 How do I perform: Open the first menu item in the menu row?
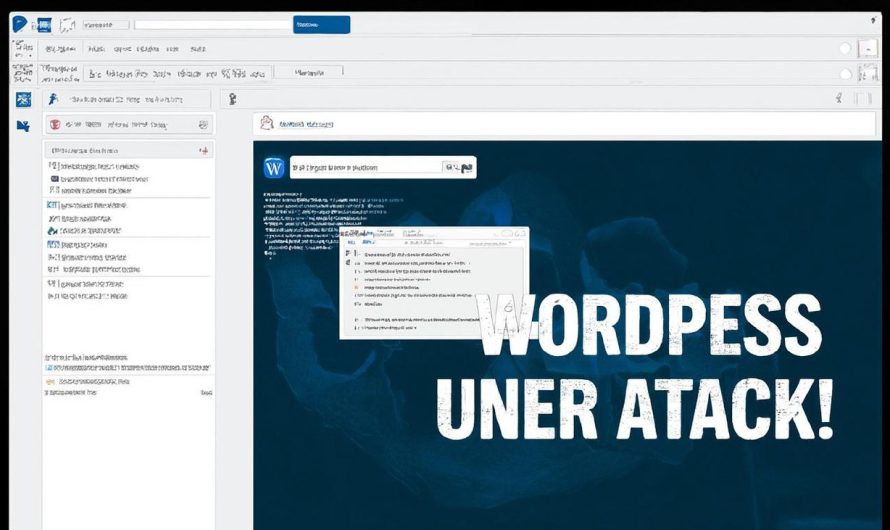[x=50, y=48]
